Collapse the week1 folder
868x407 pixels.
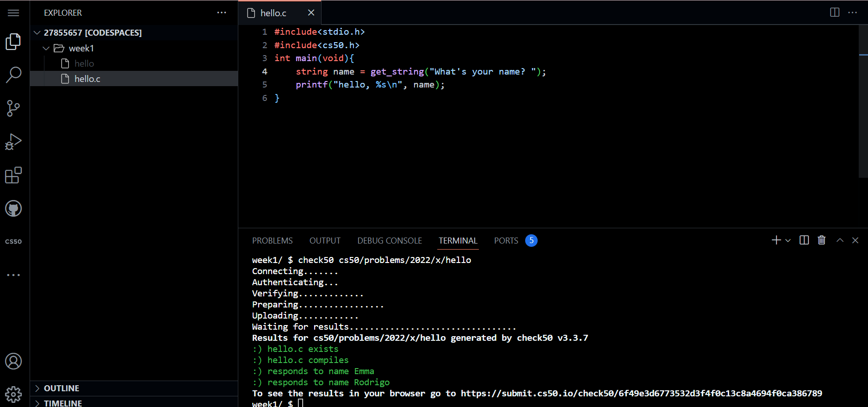[46, 48]
